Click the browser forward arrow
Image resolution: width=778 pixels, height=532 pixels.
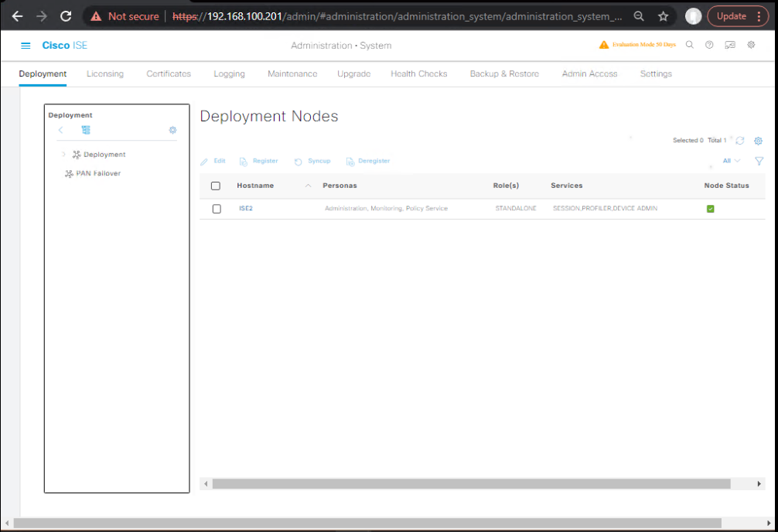click(42, 16)
